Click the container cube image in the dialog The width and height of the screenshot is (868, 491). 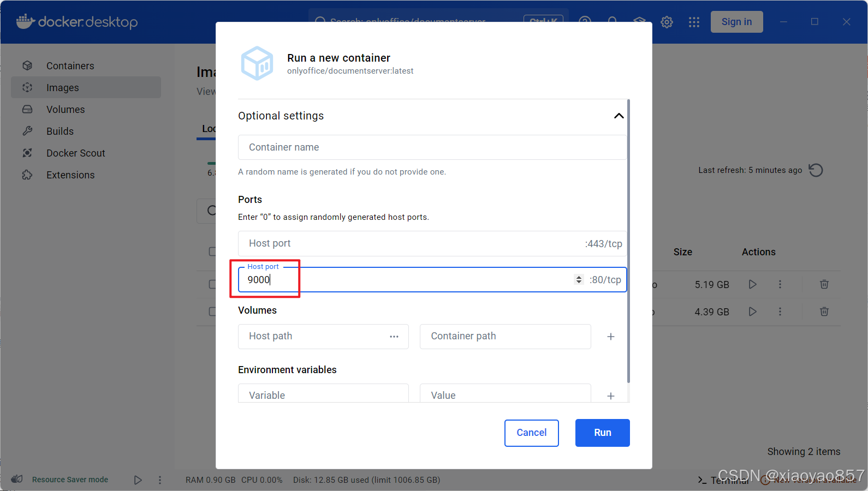257,63
